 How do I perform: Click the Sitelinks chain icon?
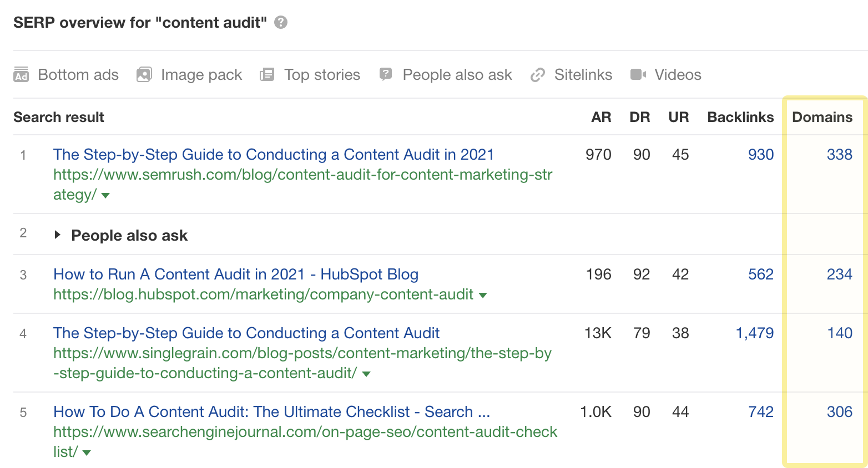click(537, 75)
